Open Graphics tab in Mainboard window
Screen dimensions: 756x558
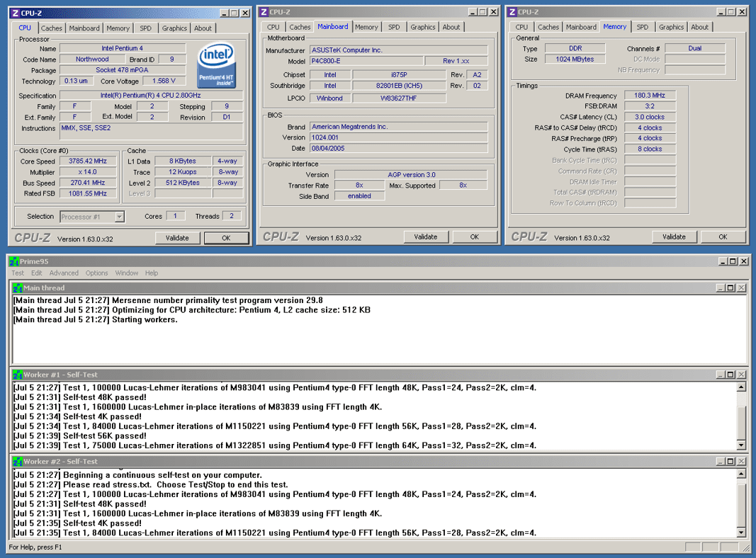point(423,28)
